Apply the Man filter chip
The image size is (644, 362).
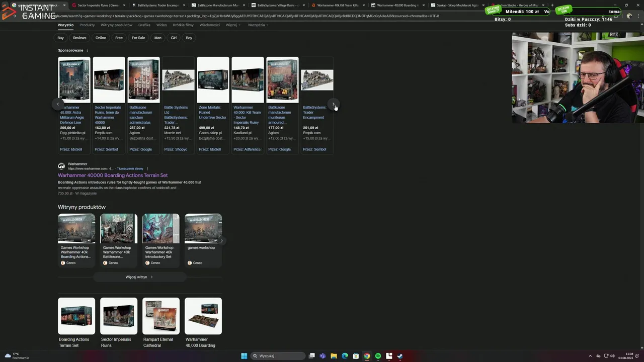pyautogui.click(x=158, y=38)
